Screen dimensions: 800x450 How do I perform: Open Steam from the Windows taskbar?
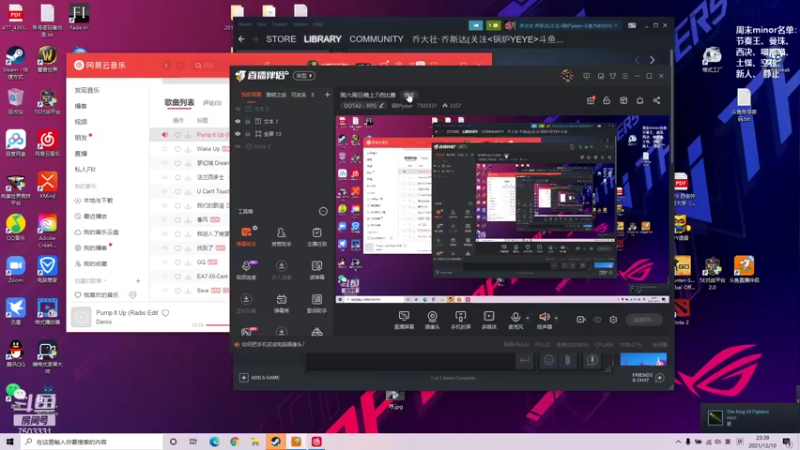(x=276, y=442)
